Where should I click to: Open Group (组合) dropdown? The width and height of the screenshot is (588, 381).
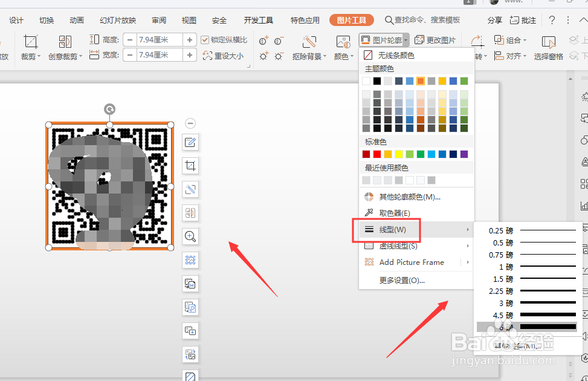(511, 40)
